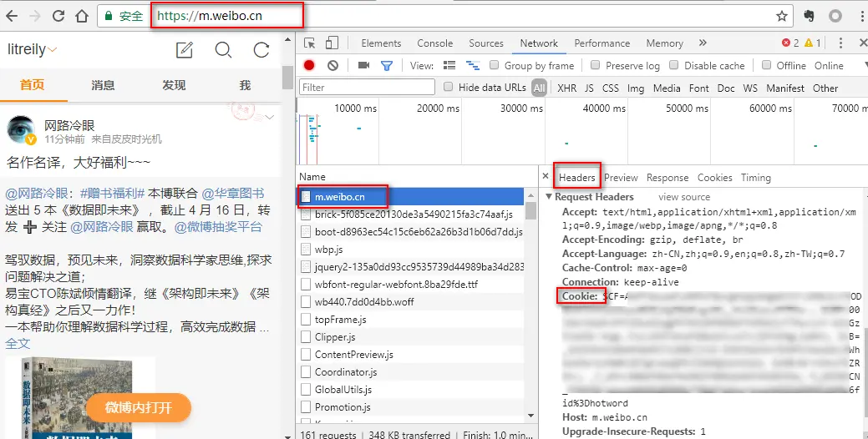The width and height of the screenshot is (868, 439).
Task: Select the Weibo 发现 tab
Action: click(174, 85)
